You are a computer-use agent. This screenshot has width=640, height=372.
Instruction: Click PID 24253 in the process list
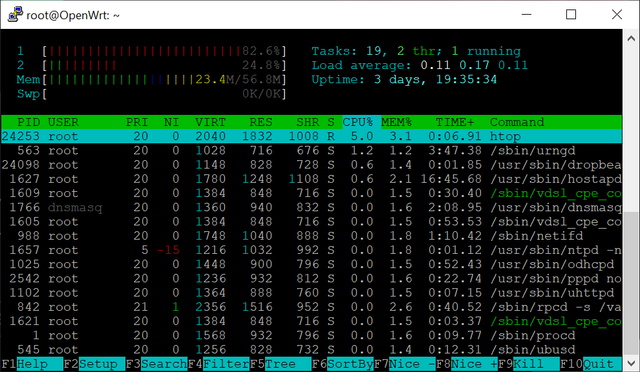coord(21,136)
